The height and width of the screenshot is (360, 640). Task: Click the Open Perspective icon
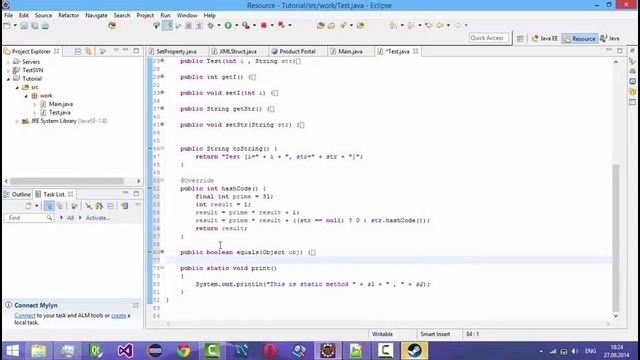pyautogui.click(x=520, y=38)
